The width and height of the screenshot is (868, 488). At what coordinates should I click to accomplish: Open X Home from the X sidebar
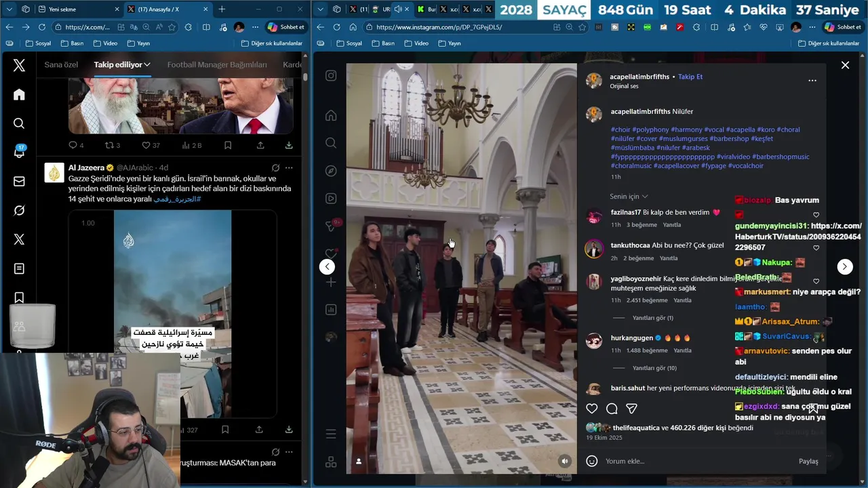click(x=19, y=95)
